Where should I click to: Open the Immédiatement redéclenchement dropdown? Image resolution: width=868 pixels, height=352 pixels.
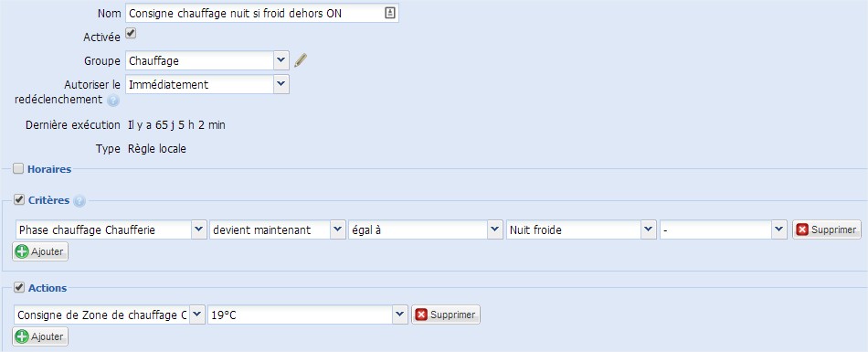[x=207, y=85]
